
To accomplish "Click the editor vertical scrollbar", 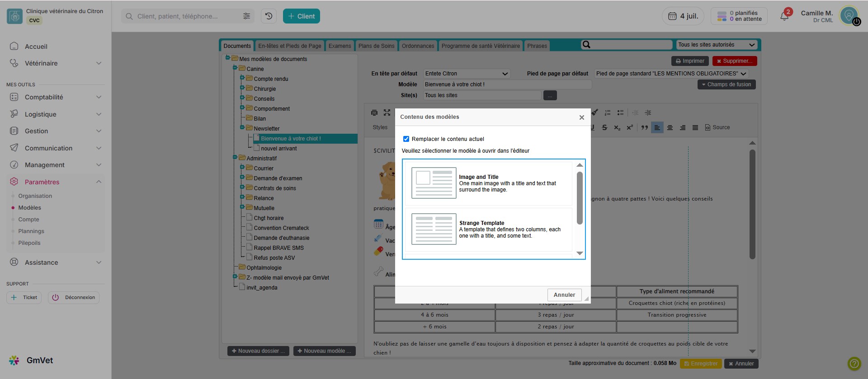I will [x=752, y=204].
